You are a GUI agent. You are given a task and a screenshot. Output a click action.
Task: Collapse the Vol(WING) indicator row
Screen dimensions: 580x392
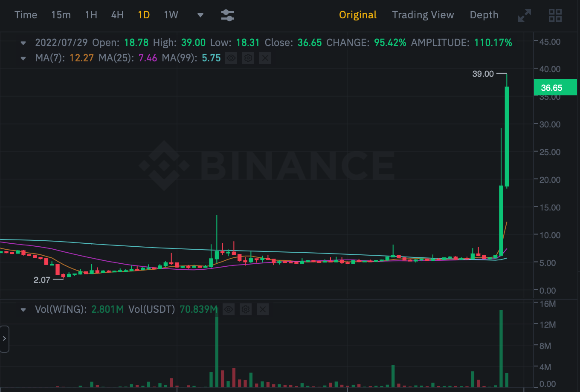(x=23, y=310)
